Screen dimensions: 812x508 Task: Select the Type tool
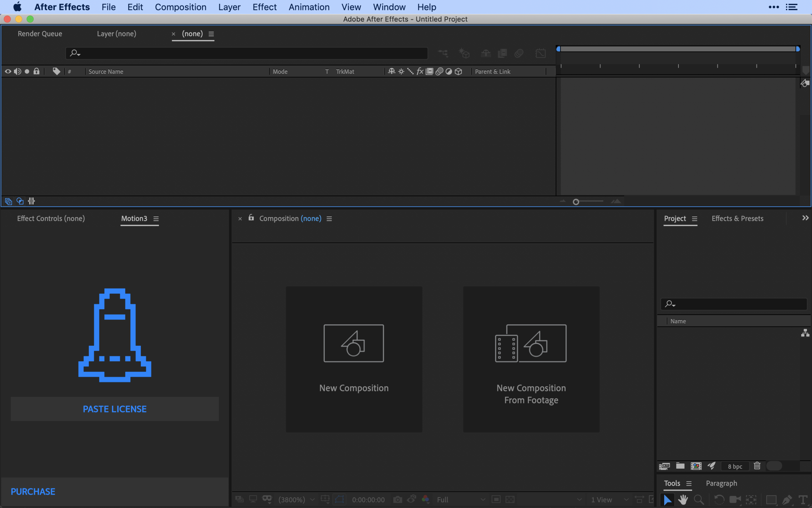click(x=803, y=500)
